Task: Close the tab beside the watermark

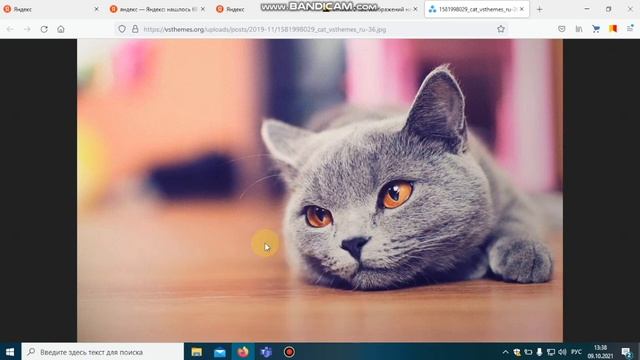Action: (416, 9)
